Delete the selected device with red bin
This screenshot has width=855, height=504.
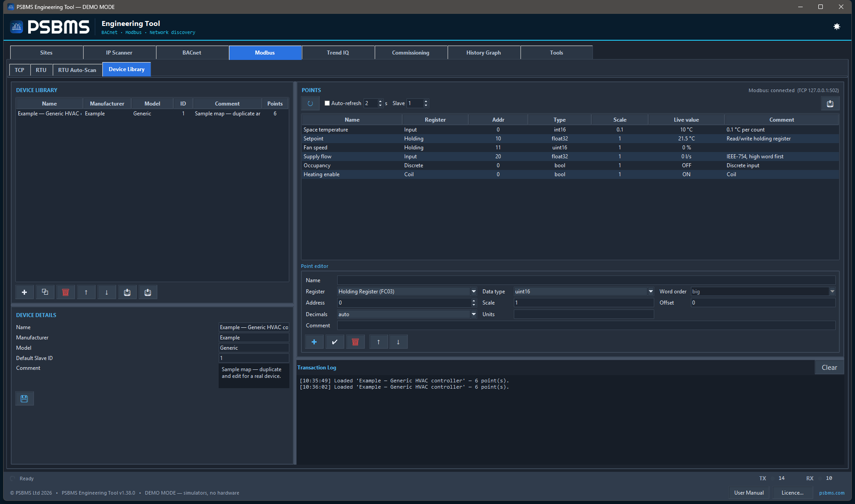pyautogui.click(x=66, y=292)
